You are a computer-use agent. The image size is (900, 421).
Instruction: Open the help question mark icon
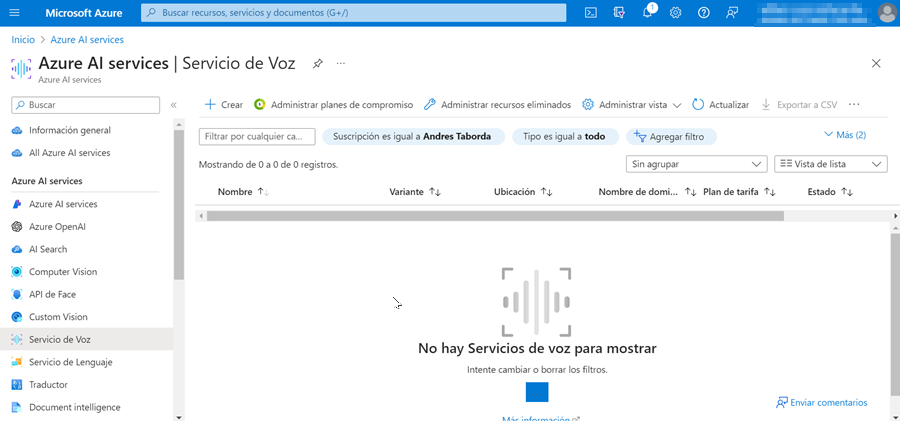704,13
